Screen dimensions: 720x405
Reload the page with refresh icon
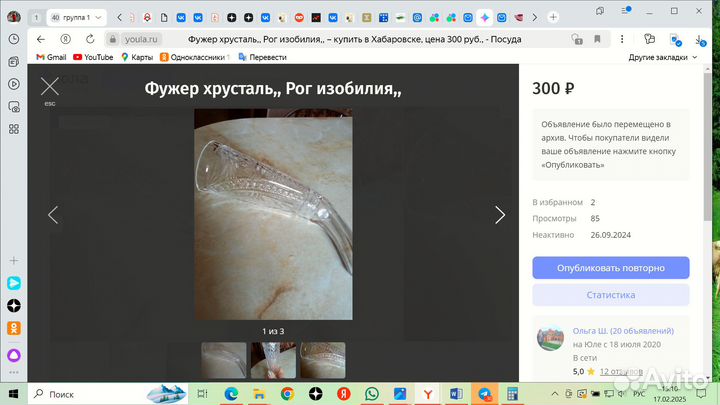(x=90, y=39)
